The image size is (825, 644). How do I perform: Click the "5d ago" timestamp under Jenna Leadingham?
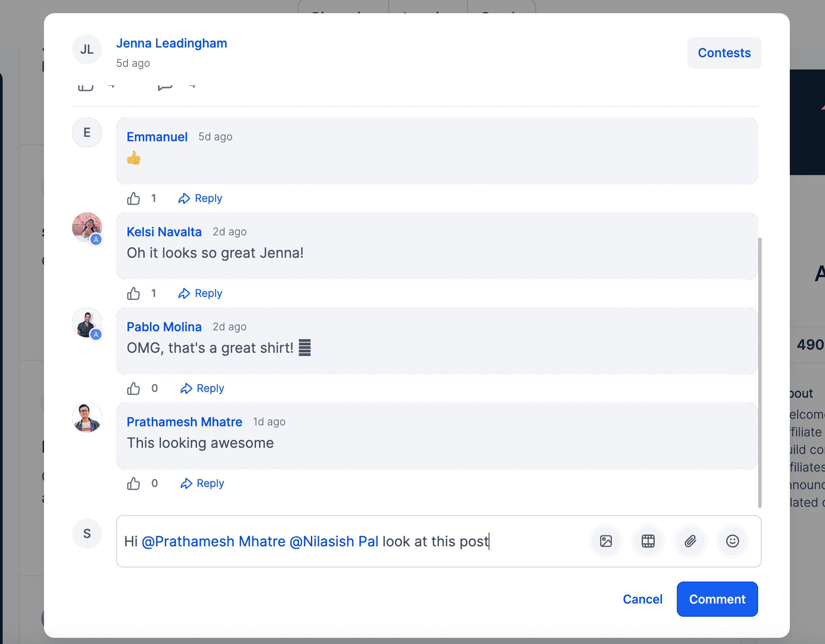[x=133, y=63]
